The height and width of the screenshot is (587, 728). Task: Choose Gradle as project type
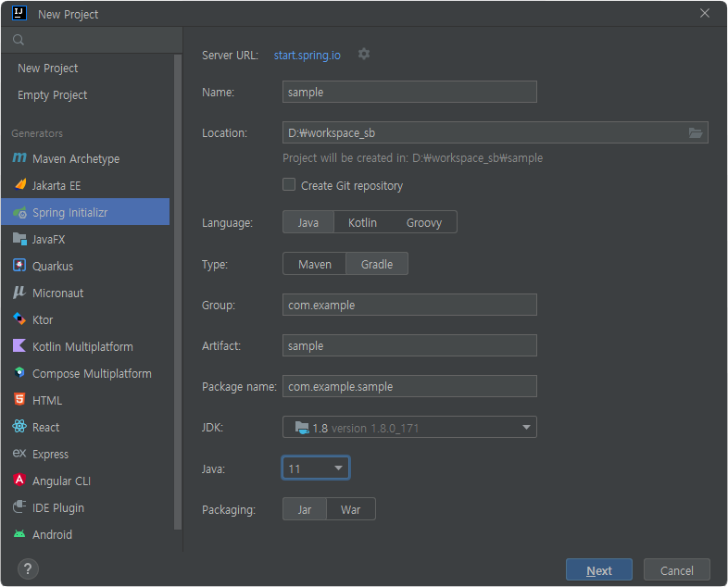coord(377,265)
